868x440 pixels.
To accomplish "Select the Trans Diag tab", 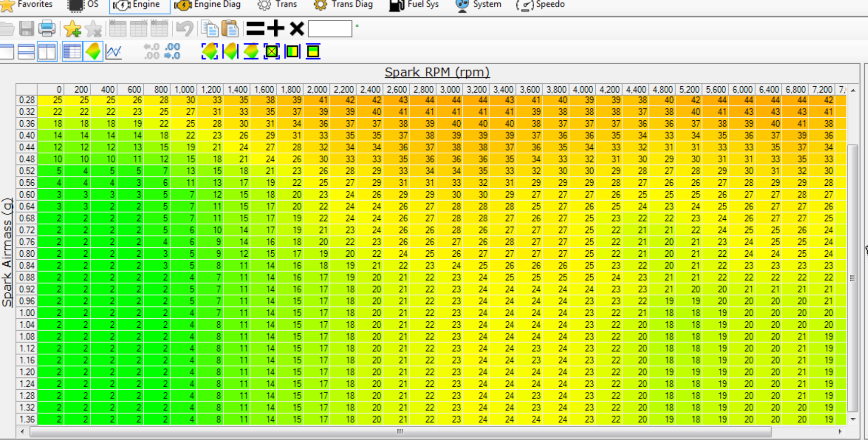I will (343, 5).
